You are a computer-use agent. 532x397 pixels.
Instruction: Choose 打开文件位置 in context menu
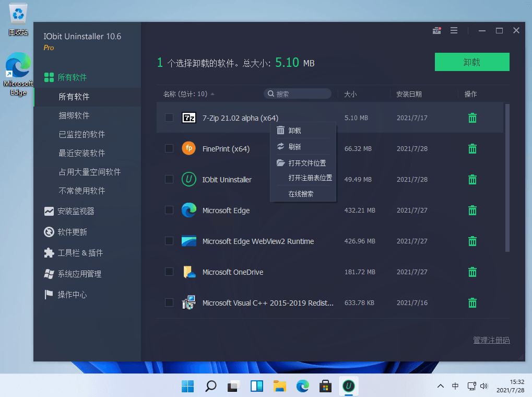(x=303, y=163)
